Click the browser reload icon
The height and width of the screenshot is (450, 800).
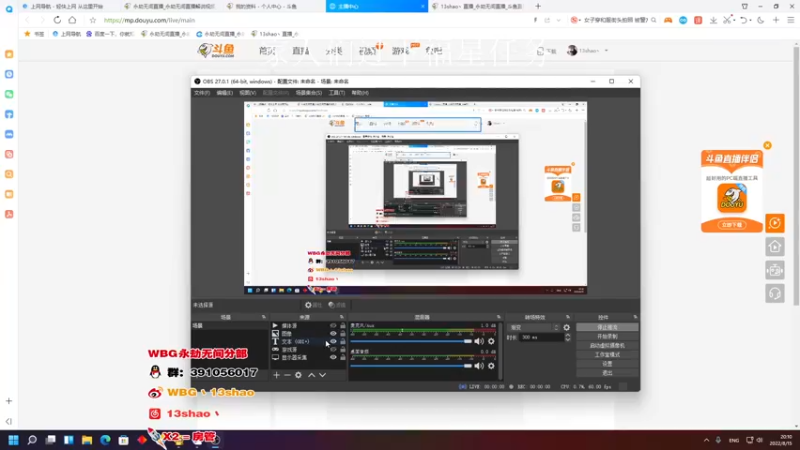[x=57, y=20]
